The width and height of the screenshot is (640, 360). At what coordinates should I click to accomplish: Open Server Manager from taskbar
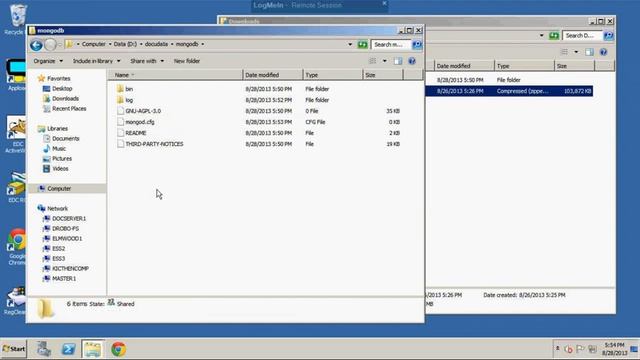click(x=44, y=349)
